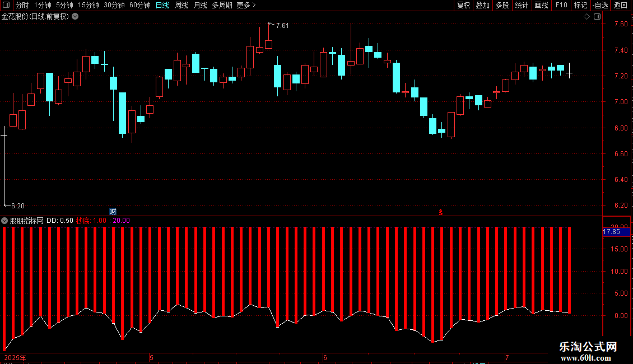The image size is (633, 364).
Task: Open the 统计 statistics tool
Action: click(x=522, y=5)
